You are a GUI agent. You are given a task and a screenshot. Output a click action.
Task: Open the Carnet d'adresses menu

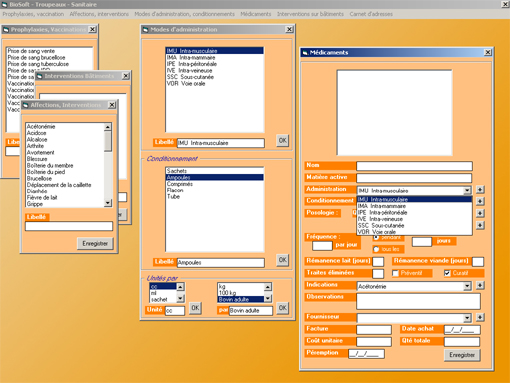[x=371, y=14]
